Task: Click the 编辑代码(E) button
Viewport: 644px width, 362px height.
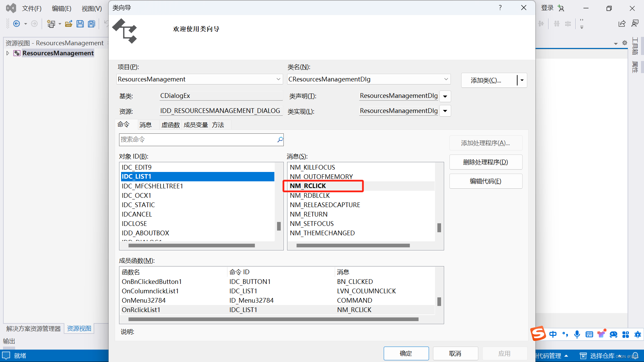Action: 486,181
